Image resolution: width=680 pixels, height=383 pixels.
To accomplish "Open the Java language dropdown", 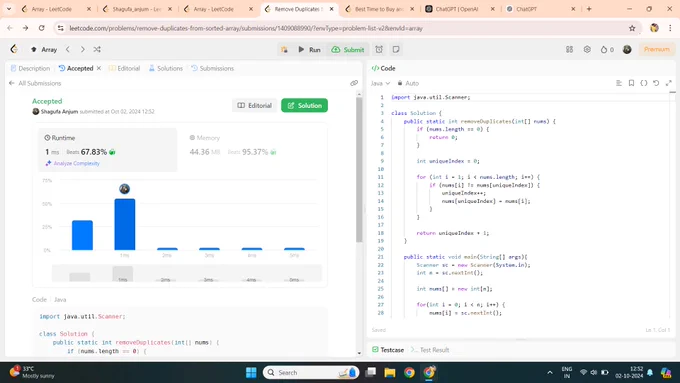I will tap(380, 83).
